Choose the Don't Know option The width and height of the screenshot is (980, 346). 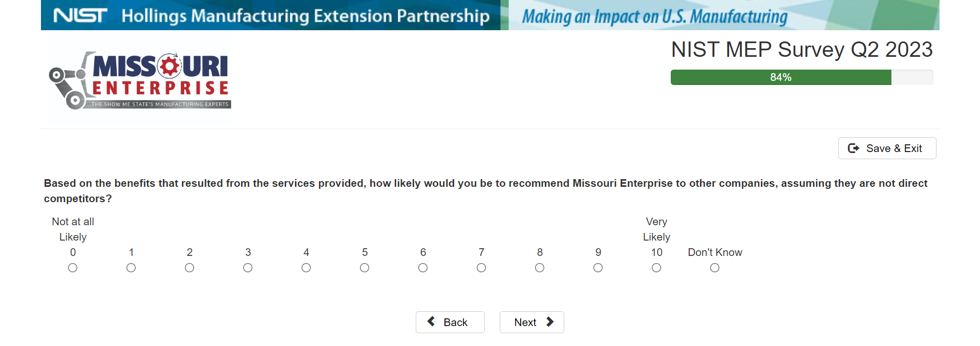tap(715, 268)
